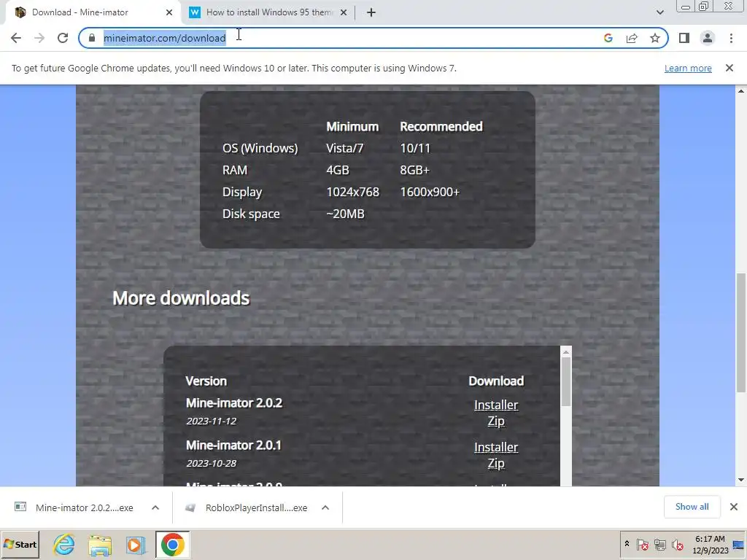Viewport: 747px width, 560px height.
Task: Click Show all downloads
Action: click(x=692, y=507)
